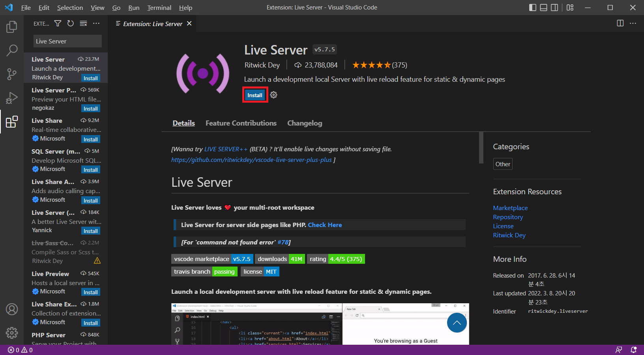The image size is (644, 355).
Task: Click the Check Here PHP link
Action: [x=325, y=225]
